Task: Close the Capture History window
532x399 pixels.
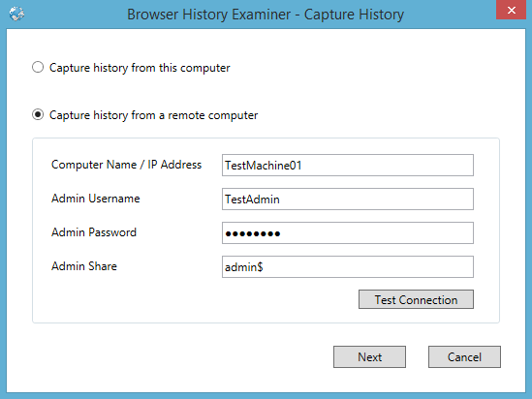Action: 512,10
